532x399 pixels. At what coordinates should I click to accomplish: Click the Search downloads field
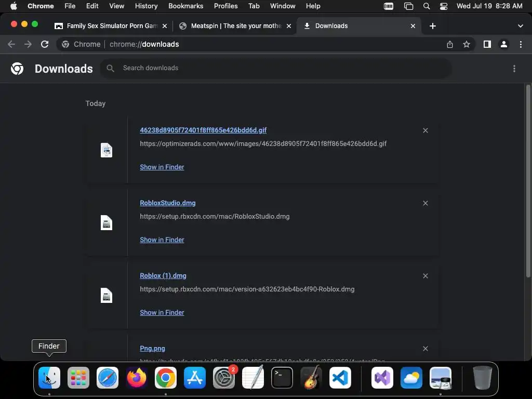pyautogui.click(x=276, y=68)
